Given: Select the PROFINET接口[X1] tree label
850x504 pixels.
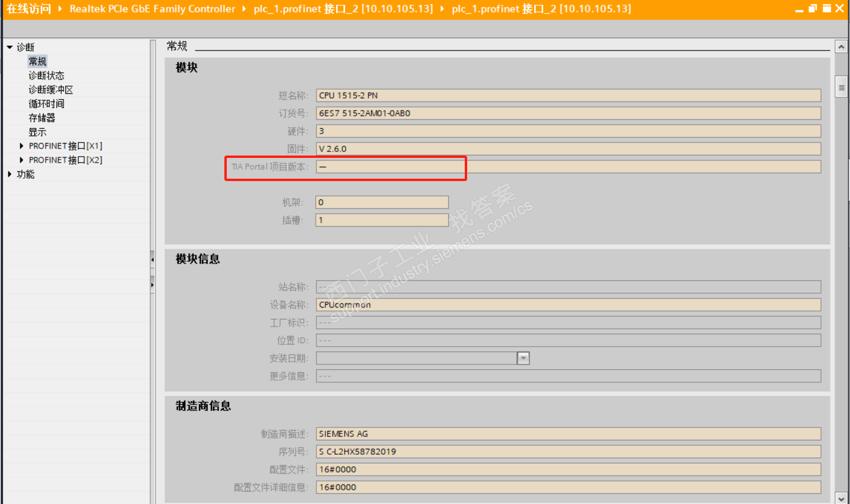Looking at the screenshot, I should click(x=66, y=146).
